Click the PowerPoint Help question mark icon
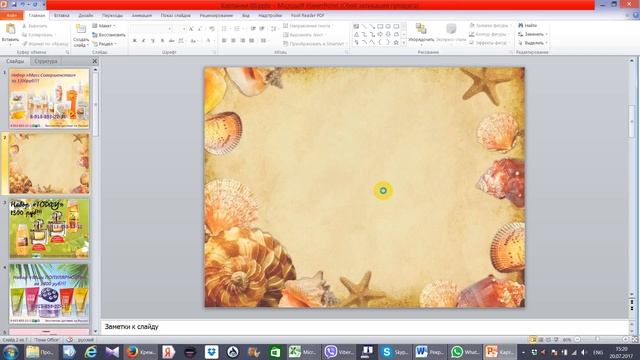Viewport: 640px width, 360px height. [x=636, y=15]
